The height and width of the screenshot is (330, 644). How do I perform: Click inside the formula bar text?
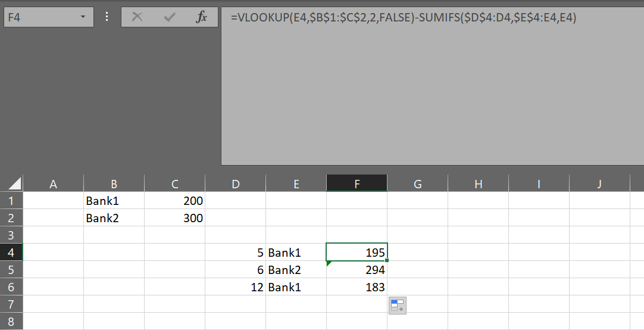(404, 18)
